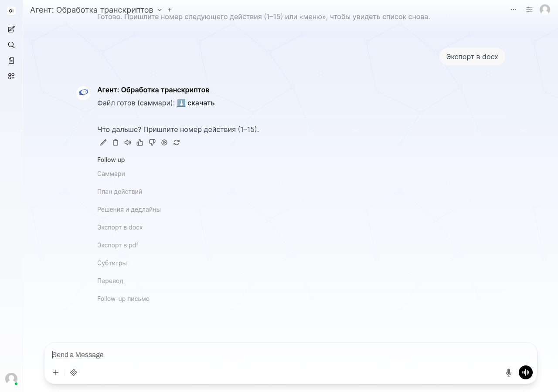
Task: Click the agent avatar next to the response
Action: [83, 93]
